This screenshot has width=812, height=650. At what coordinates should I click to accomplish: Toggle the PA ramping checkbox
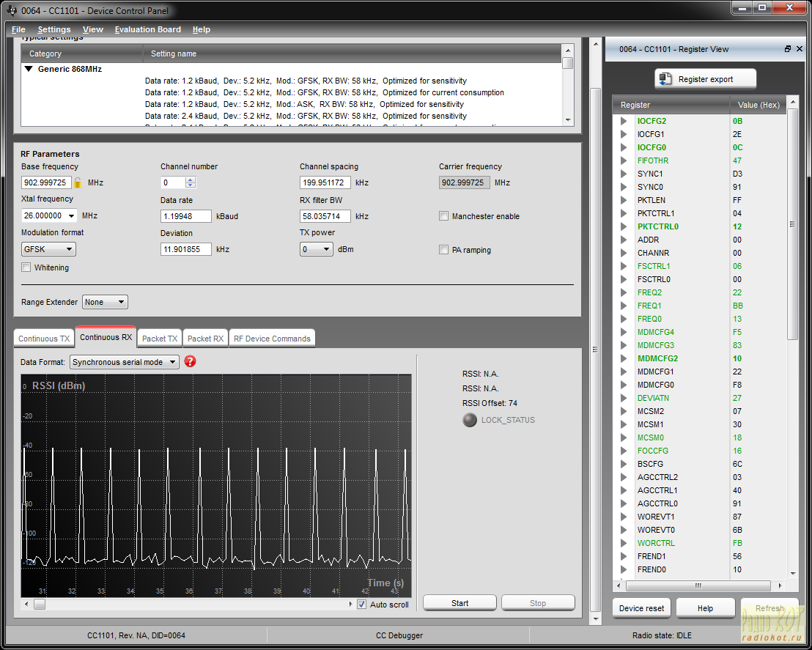444,250
